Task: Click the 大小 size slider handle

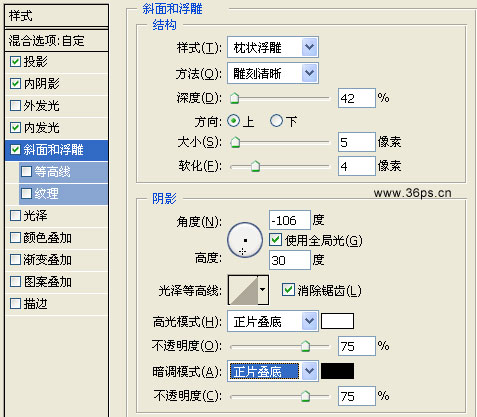Action: tap(235, 142)
